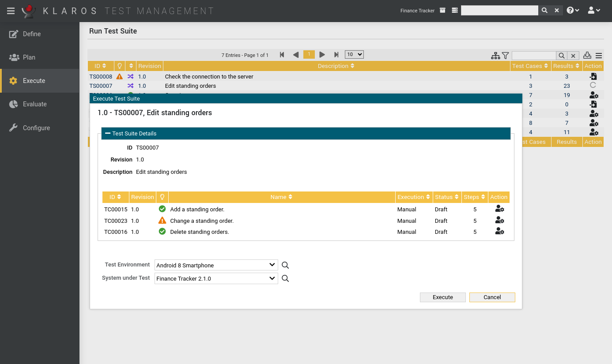Change entries per page using the 10 dropdown
The image size is (612, 364).
pyautogui.click(x=354, y=54)
